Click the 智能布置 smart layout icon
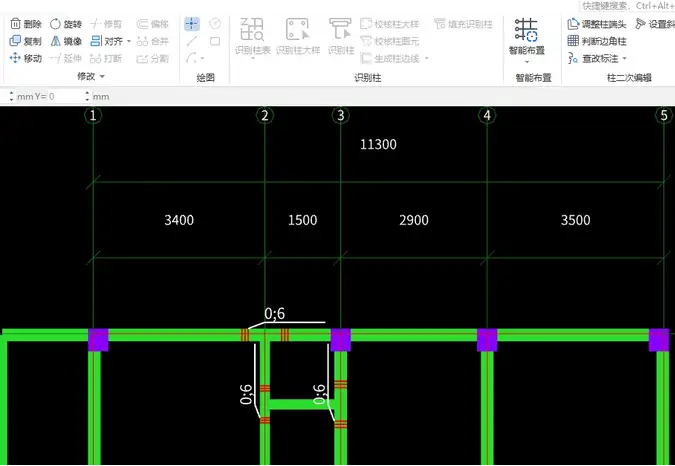Screen dimensions: 675x466 [526, 30]
